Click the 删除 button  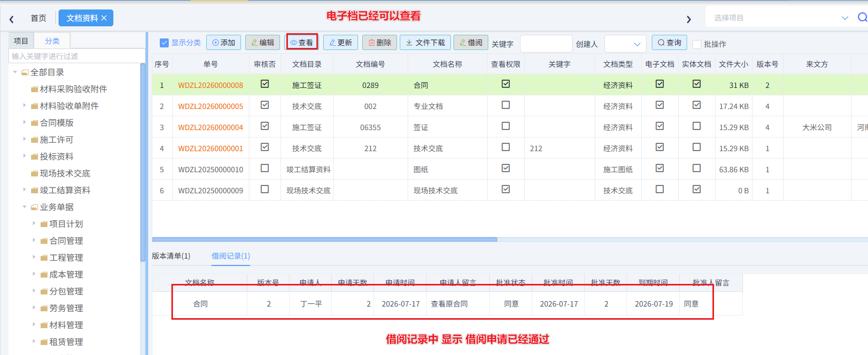tap(380, 43)
